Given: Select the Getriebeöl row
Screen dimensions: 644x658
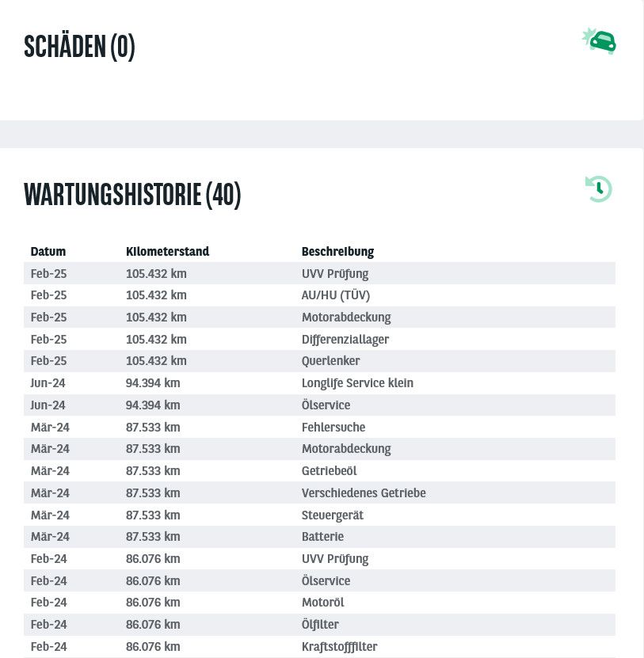Looking at the screenshot, I should pos(319,471).
